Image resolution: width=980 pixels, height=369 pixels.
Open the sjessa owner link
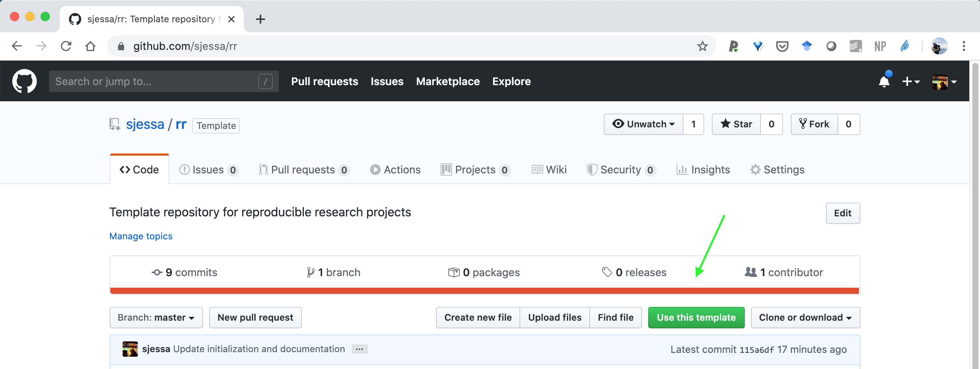[x=145, y=124]
